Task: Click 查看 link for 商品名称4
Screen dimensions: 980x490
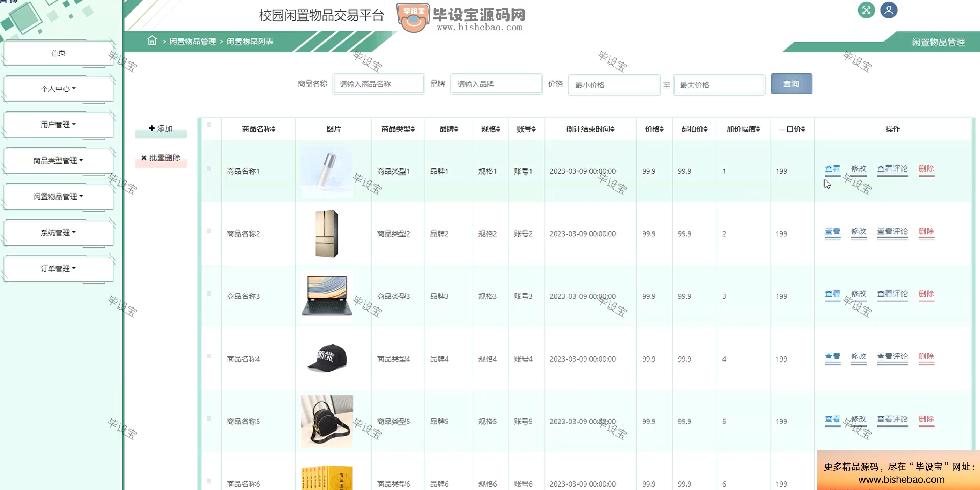Action: click(x=832, y=357)
